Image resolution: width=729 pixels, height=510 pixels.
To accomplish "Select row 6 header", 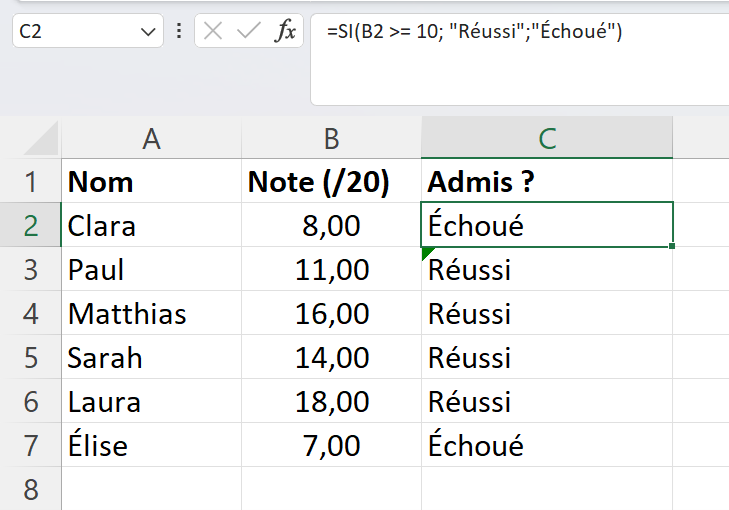I will 31,401.
